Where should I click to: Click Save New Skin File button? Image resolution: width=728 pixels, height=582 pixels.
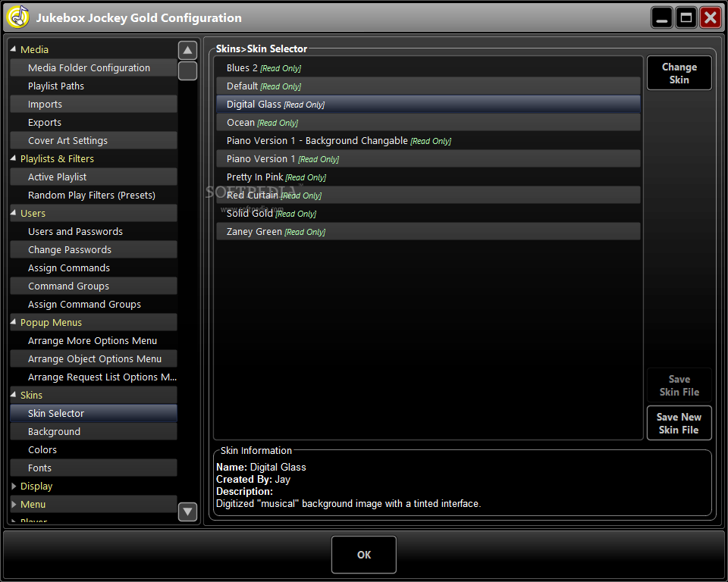point(679,423)
